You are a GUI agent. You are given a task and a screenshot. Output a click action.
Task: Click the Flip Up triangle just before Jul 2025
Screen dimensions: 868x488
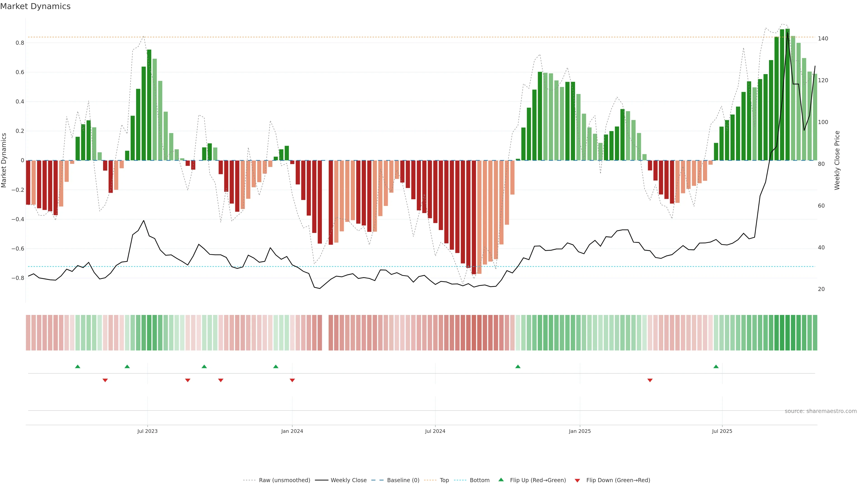pyautogui.click(x=716, y=366)
